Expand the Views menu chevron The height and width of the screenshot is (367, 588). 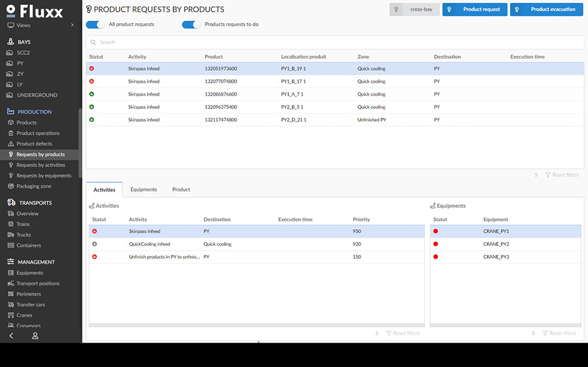tap(73, 25)
